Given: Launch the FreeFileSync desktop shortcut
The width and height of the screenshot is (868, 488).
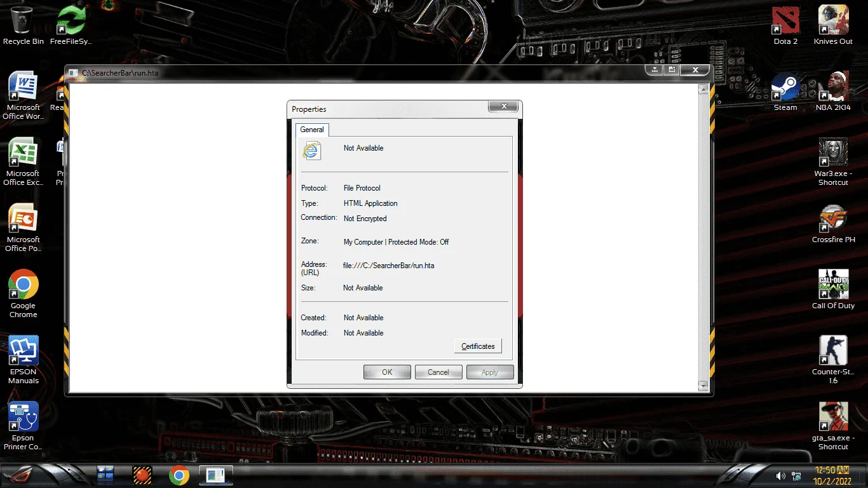Looking at the screenshot, I should (71, 25).
